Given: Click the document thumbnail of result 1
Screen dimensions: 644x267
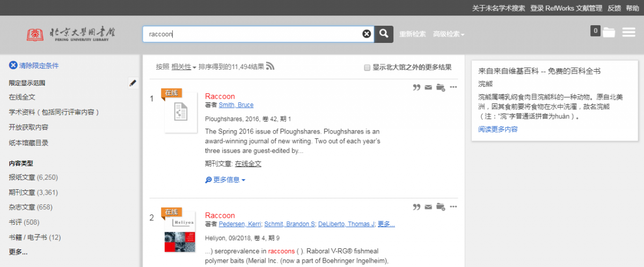Looking at the screenshot, I should (x=181, y=112).
